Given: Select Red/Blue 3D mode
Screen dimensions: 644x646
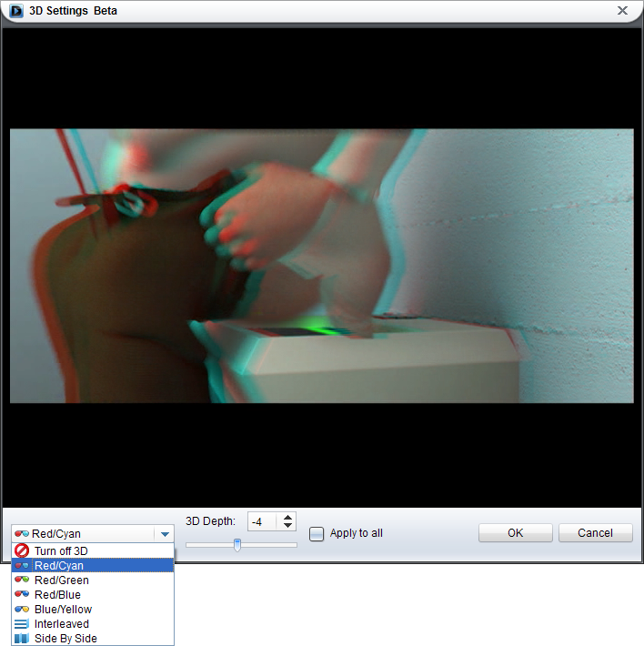Looking at the screenshot, I should [x=93, y=594].
